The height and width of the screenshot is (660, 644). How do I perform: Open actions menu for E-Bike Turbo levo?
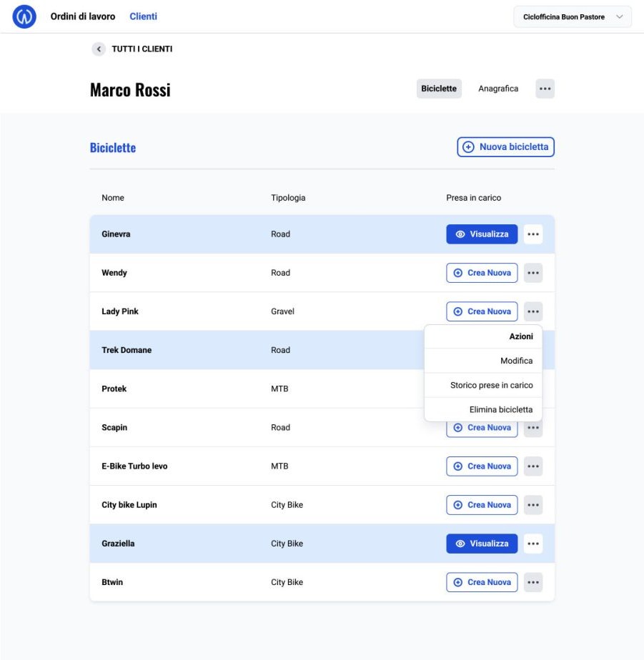click(533, 466)
